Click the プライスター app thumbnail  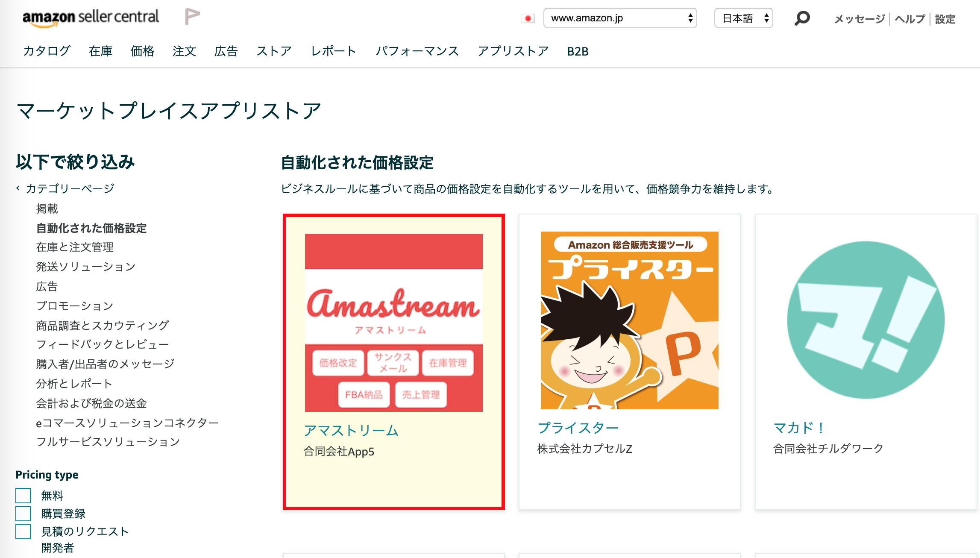[629, 320]
